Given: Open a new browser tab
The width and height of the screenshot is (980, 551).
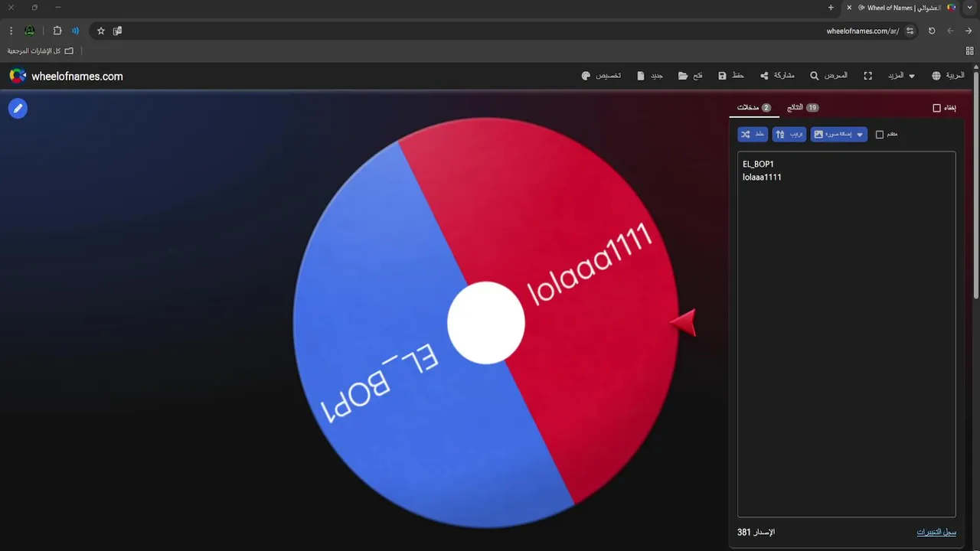Looking at the screenshot, I should [x=831, y=8].
